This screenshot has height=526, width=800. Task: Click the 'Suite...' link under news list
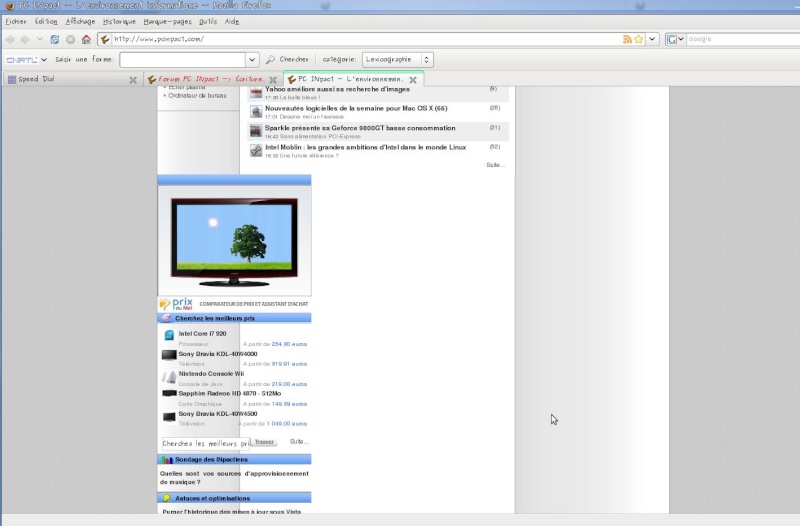(495, 165)
